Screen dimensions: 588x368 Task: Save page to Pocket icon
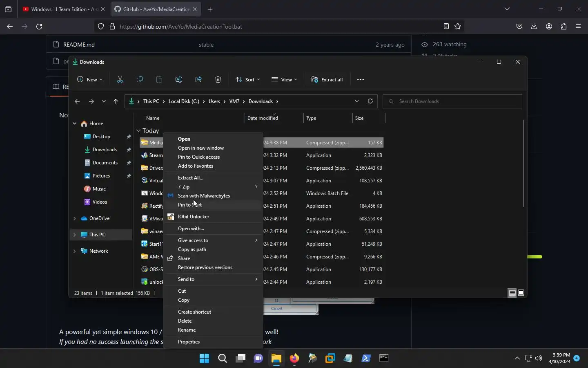(x=519, y=27)
